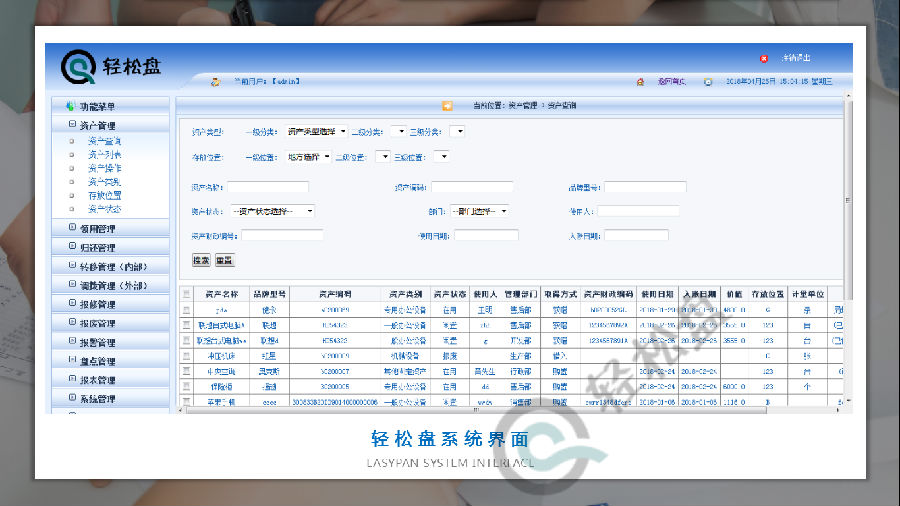Click the user icon beside 当前用户
The height and width of the screenshot is (506, 900).
click(x=215, y=82)
